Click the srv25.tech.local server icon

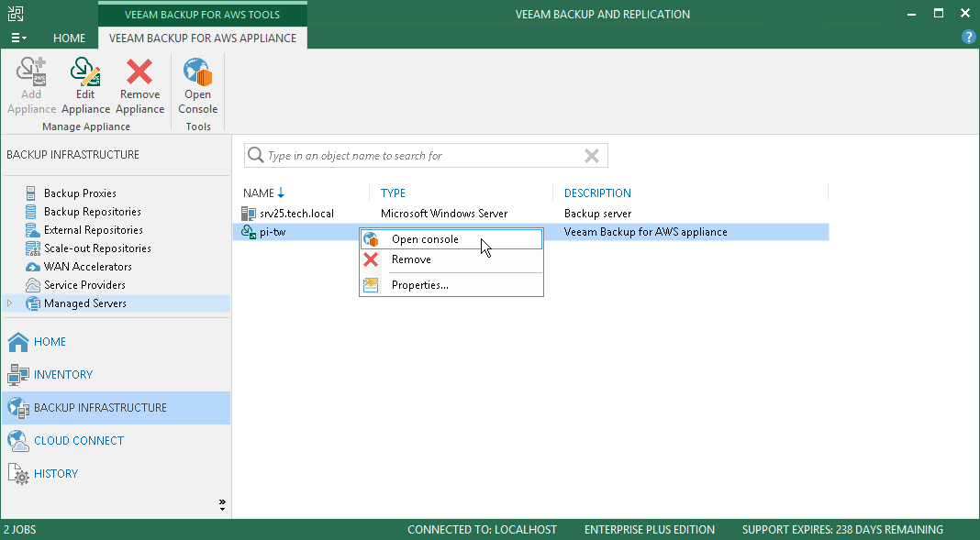tap(249, 214)
